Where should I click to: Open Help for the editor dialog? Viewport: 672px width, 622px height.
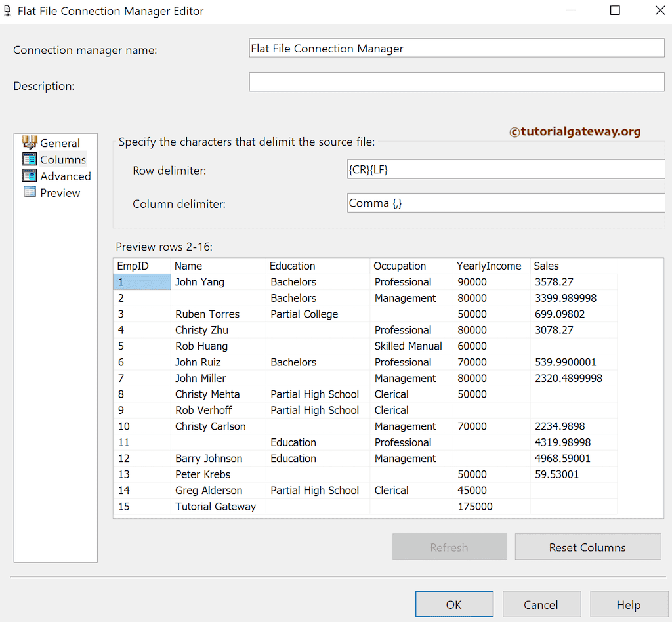[x=629, y=604]
